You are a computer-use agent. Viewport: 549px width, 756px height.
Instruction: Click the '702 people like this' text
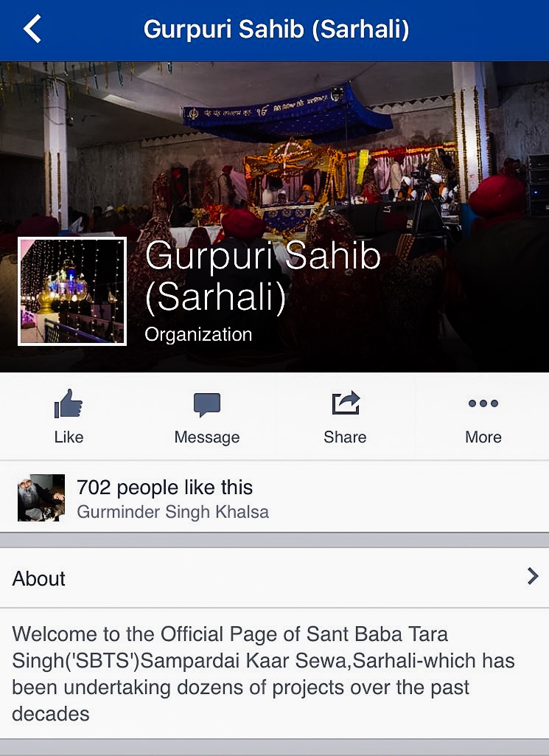(165, 488)
